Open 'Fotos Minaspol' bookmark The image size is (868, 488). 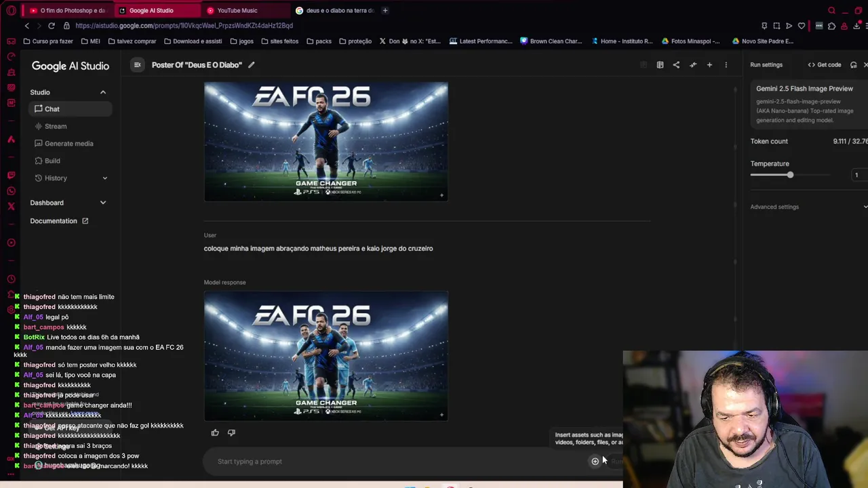tap(690, 41)
